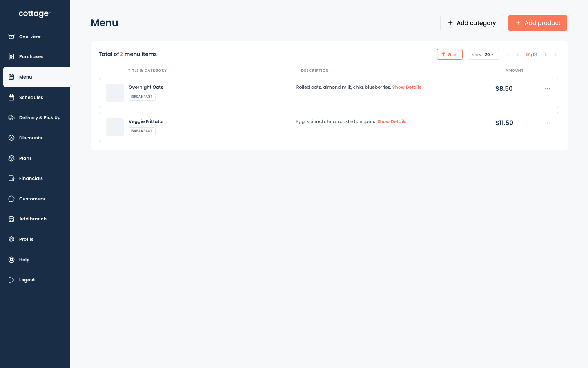Open the Overview section
Viewport: 588px width, 368px height.
click(30, 36)
